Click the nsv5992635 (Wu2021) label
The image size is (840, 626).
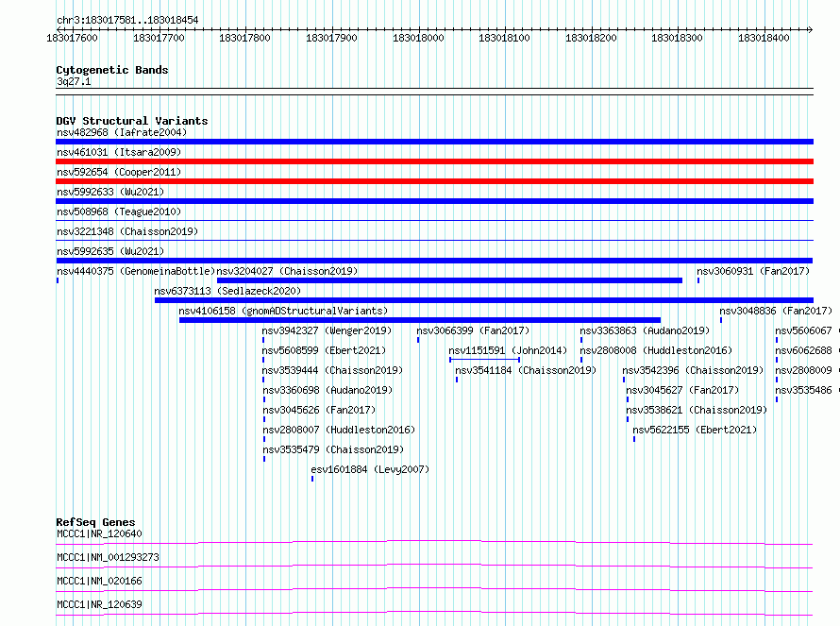click(110, 251)
